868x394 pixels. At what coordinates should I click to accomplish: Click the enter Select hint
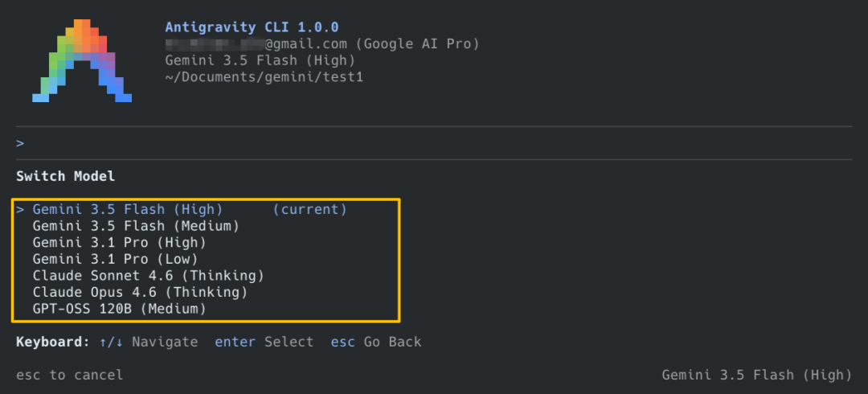click(264, 342)
